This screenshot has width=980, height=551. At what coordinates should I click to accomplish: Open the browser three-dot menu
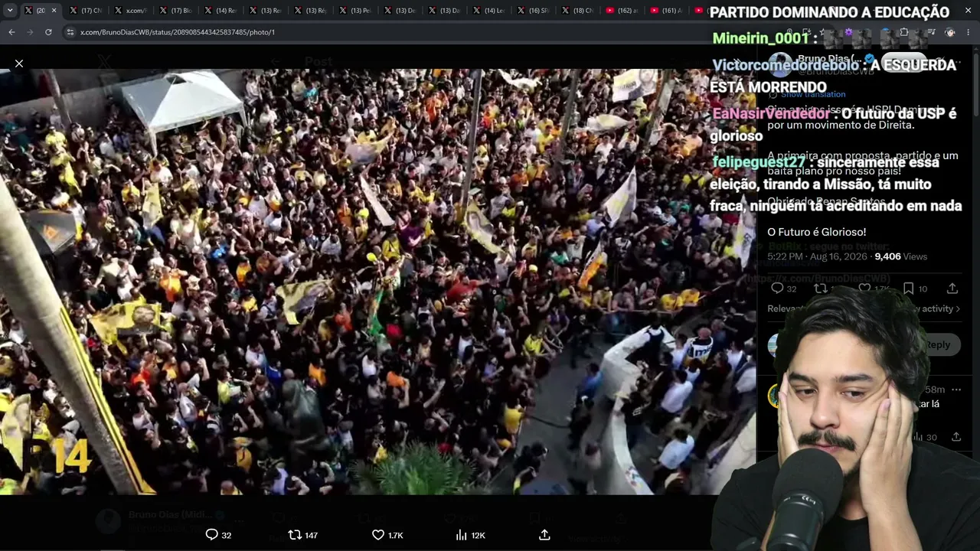coord(969,32)
